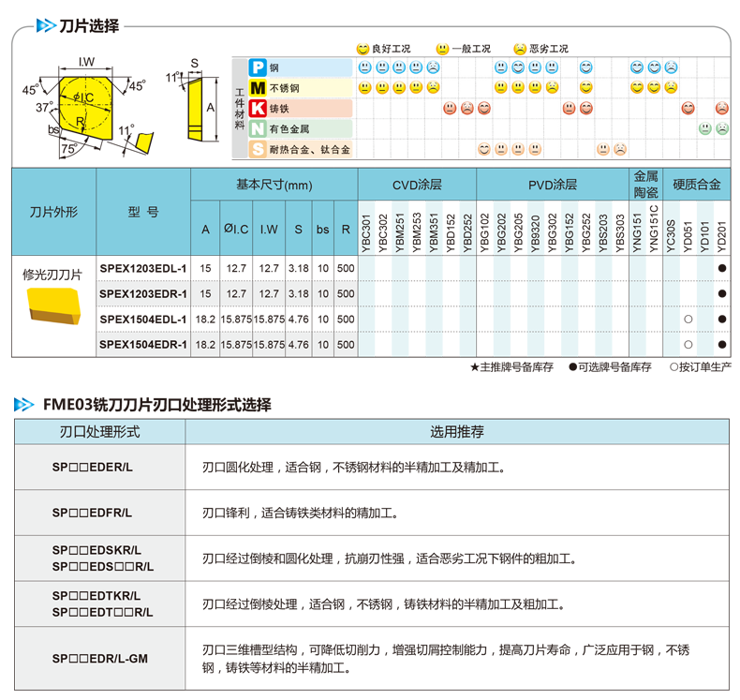The width and height of the screenshot is (740, 700).
Task: Click the blue arrow icon beside FME03 heading
Action: 24,405
